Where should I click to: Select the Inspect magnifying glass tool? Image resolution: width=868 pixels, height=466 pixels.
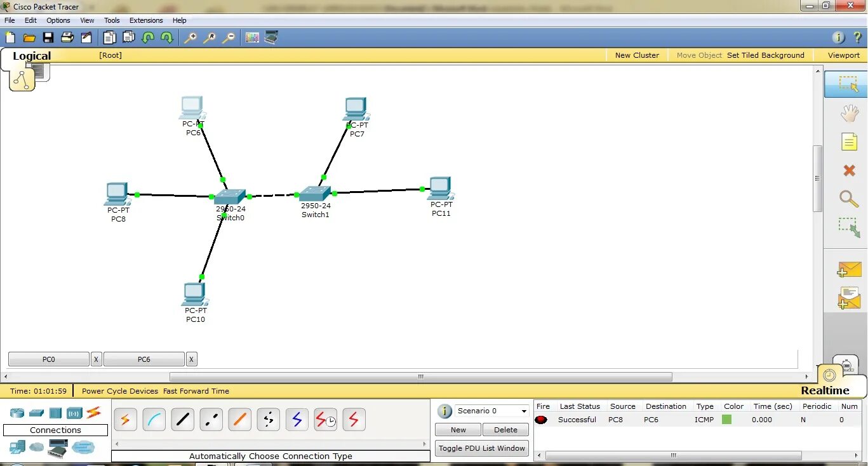[x=849, y=199]
